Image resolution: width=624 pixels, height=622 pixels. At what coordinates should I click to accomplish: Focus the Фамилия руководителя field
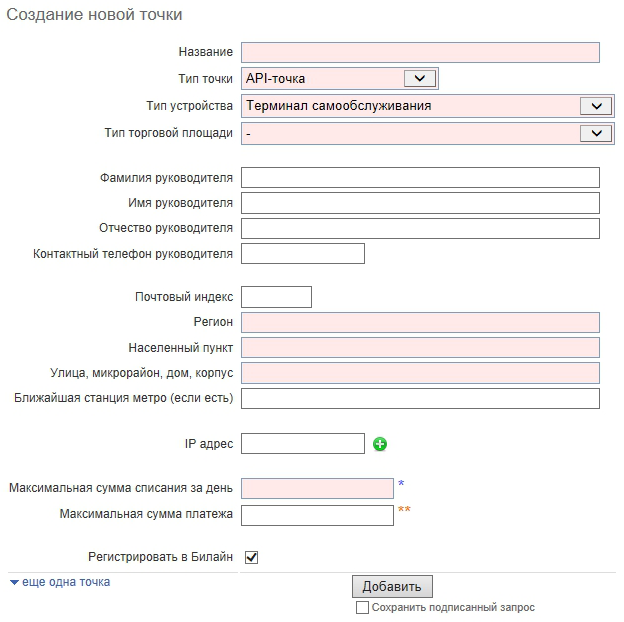click(420, 178)
